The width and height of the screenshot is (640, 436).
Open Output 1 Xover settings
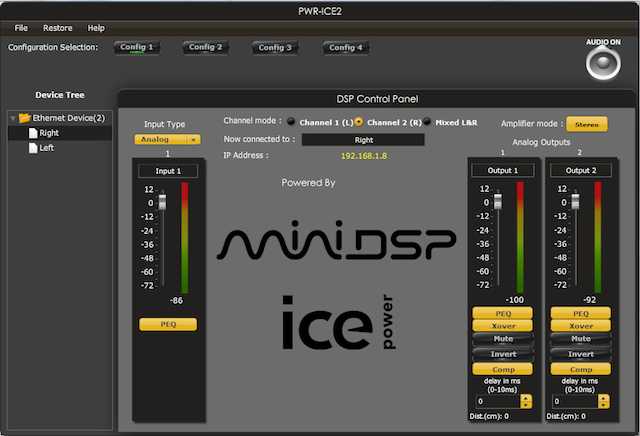[x=503, y=326]
